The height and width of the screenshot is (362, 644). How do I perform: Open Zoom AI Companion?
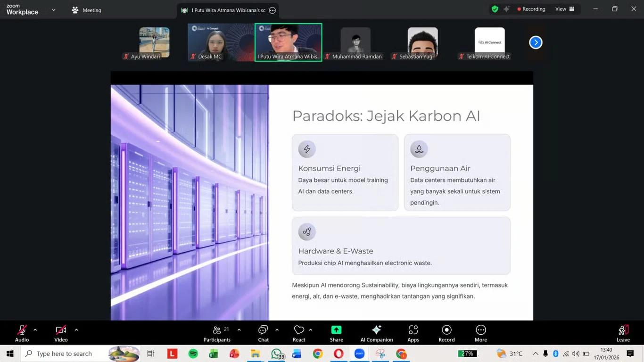coord(376,333)
